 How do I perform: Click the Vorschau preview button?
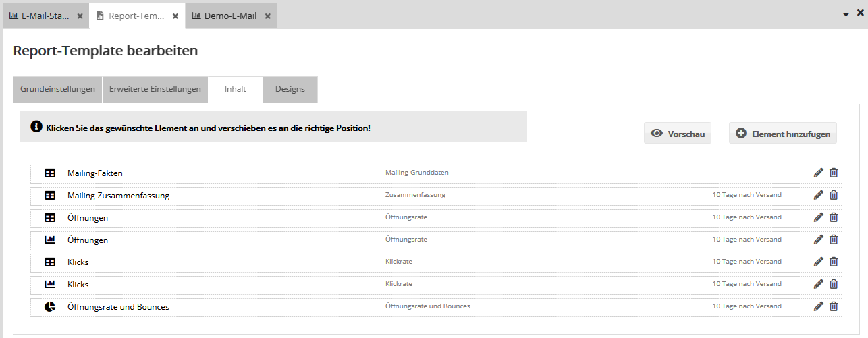coord(677,134)
